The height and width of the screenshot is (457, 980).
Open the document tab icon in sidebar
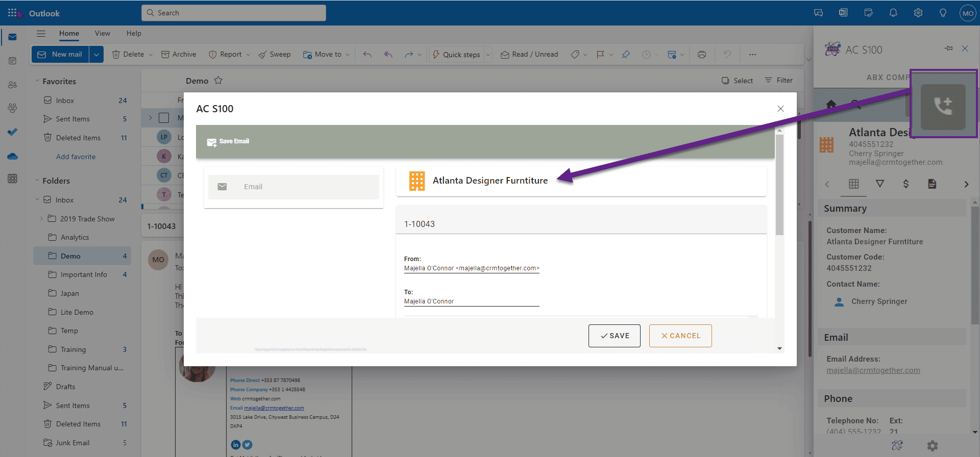click(x=932, y=184)
